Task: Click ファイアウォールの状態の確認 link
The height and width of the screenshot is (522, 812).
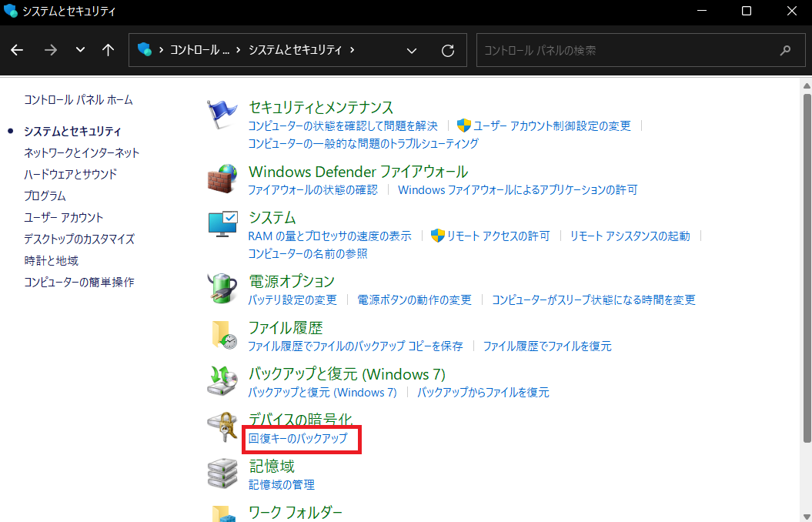Action: click(312, 190)
